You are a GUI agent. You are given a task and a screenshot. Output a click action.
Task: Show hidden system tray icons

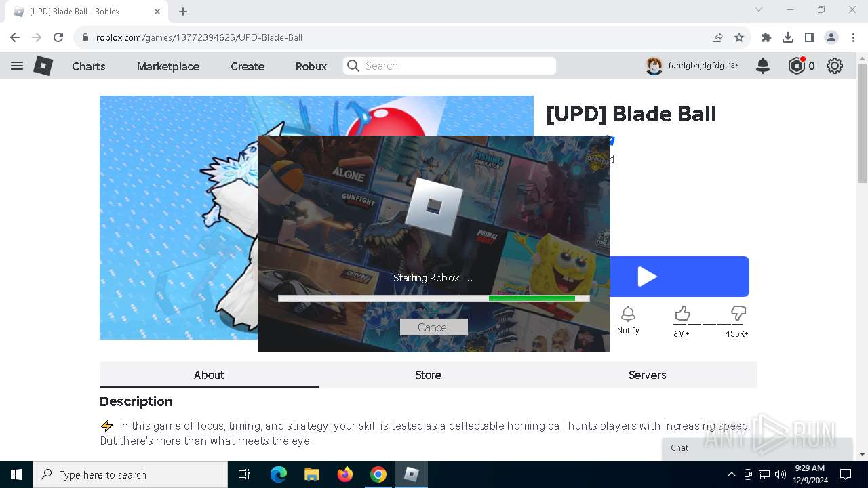point(731,474)
